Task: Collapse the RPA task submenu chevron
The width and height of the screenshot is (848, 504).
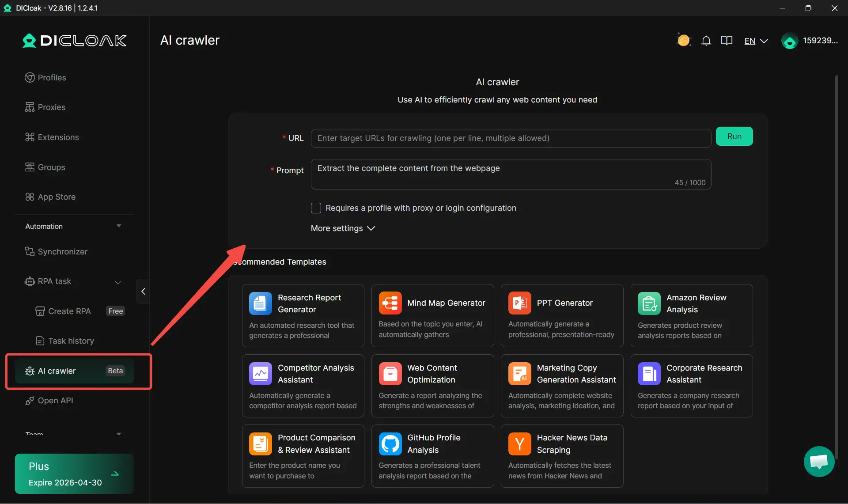Action: tap(118, 282)
